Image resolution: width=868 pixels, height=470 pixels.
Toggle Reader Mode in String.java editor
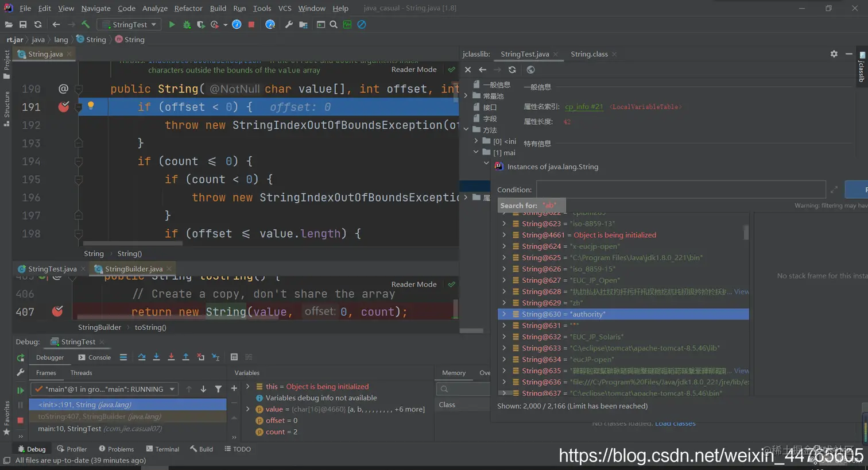click(x=414, y=70)
